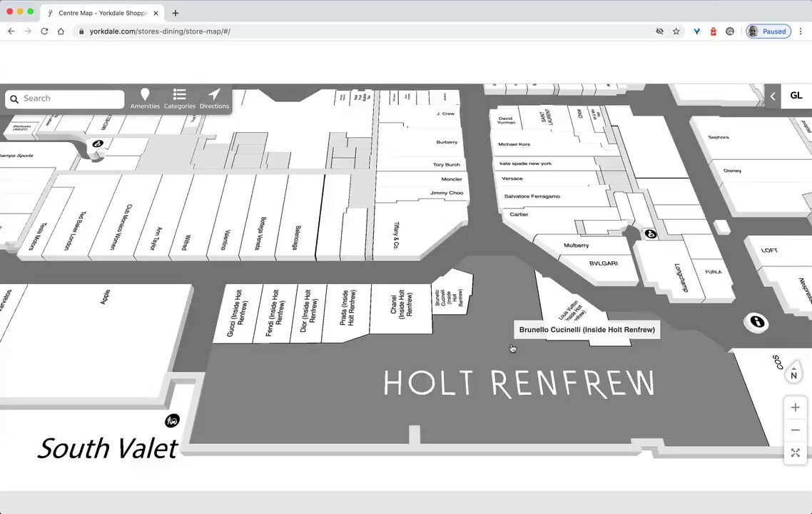Open the Directions tool

tap(214, 99)
